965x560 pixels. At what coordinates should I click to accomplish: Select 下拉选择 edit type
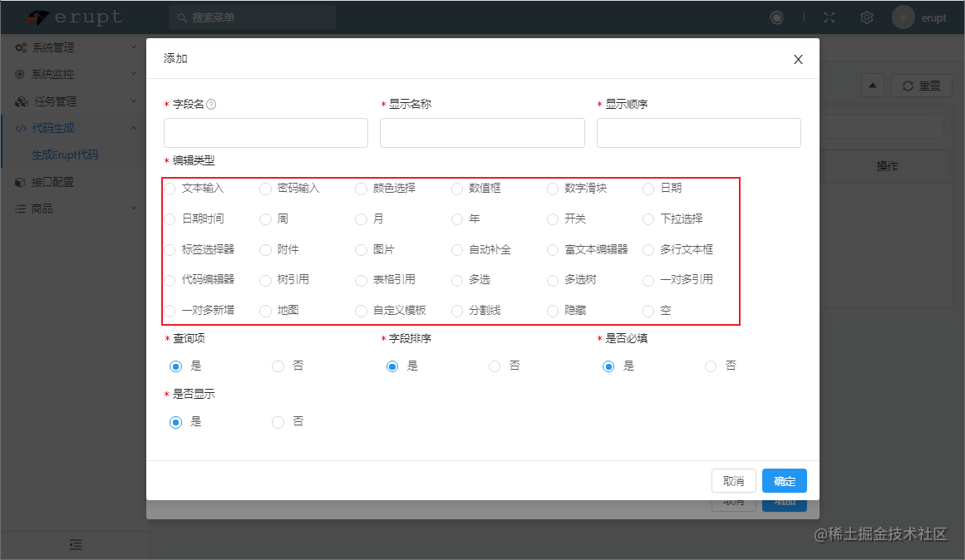[648, 219]
